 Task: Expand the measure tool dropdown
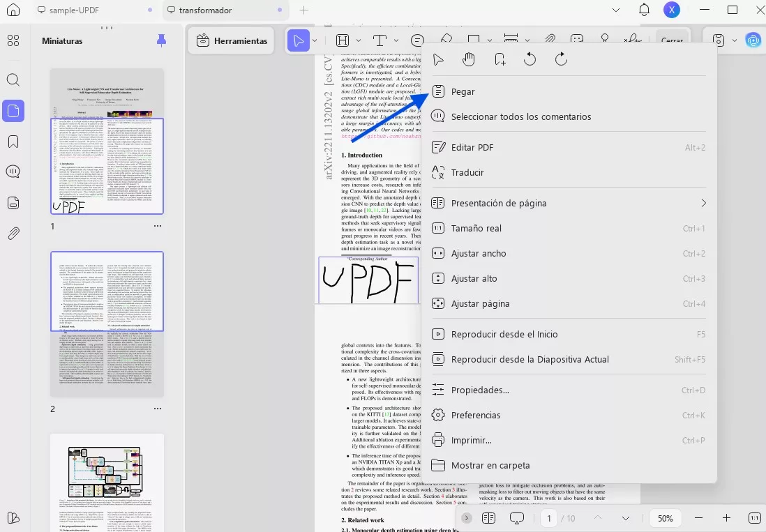(527, 40)
